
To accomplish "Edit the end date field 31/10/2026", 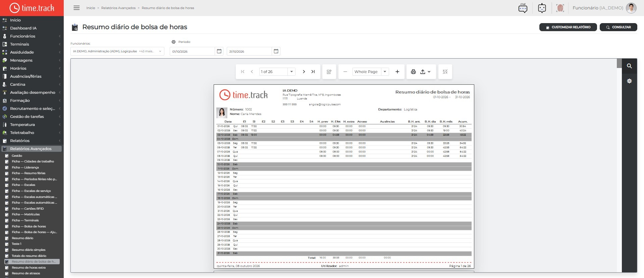I will coord(249,51).
